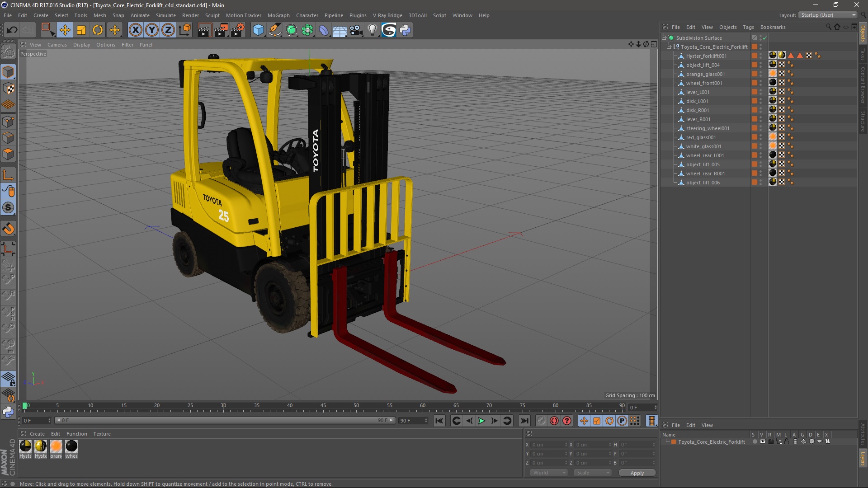This screenshot has height=488, width=868.
Task: Click the X position coordinate field
Action: coord(548,445)
